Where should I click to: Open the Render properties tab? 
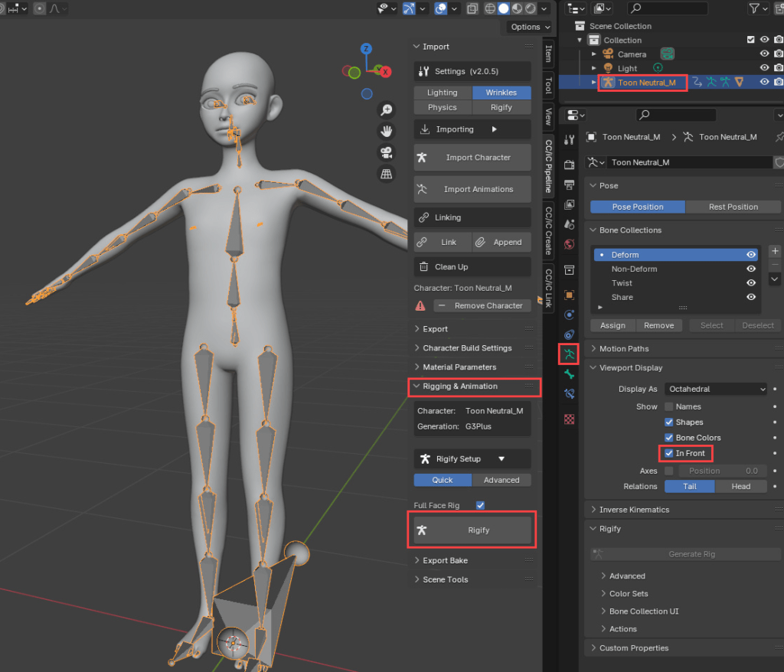click(x=569, y=165)
